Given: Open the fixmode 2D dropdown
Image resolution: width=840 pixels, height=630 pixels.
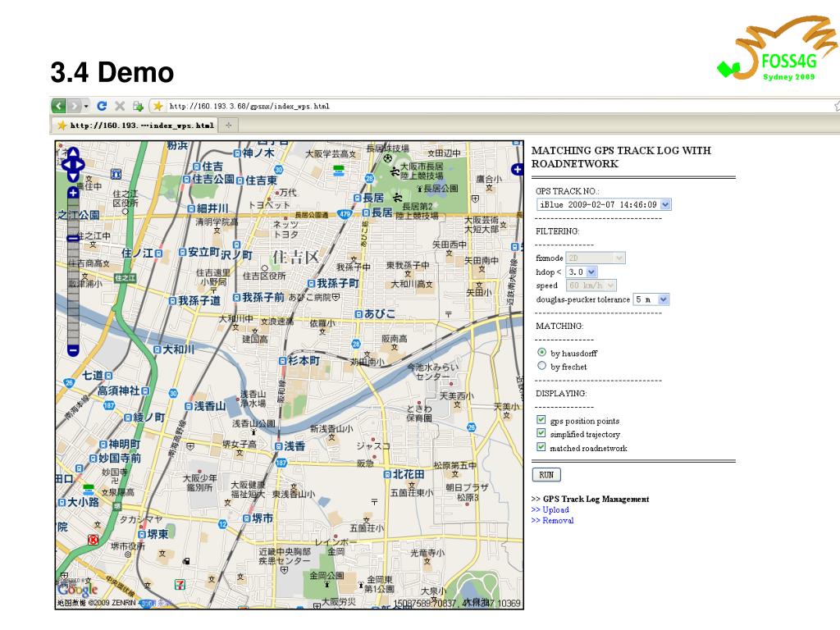Looking at the screenshot, I should coord(596,258).
